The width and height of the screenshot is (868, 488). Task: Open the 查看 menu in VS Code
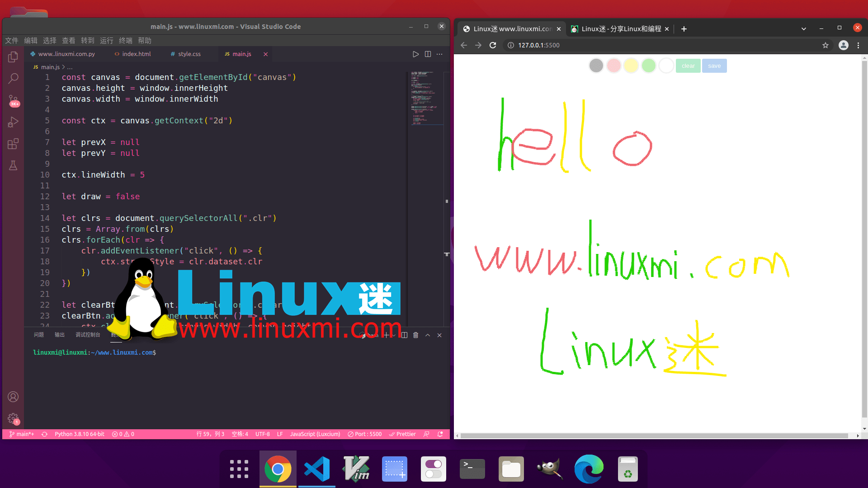tap(69, 41)
